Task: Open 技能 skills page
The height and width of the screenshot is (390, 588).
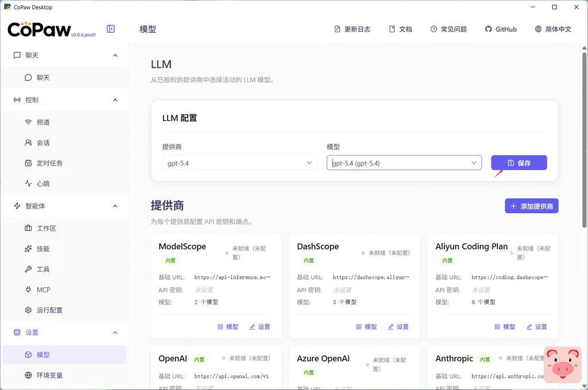Action: point(64,249)
